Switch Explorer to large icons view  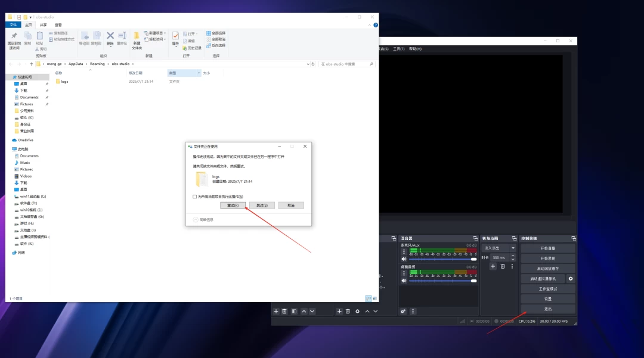tap(374, 298)
